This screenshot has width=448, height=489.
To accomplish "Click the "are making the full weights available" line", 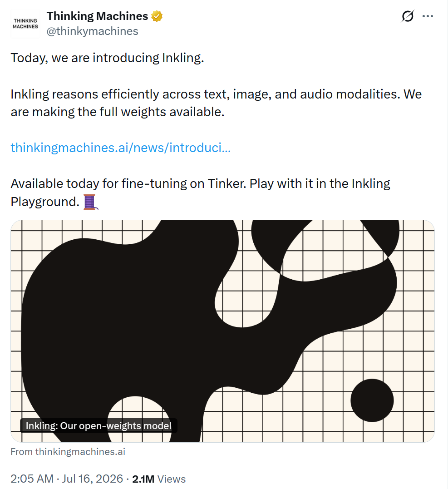I will (118, 112).
